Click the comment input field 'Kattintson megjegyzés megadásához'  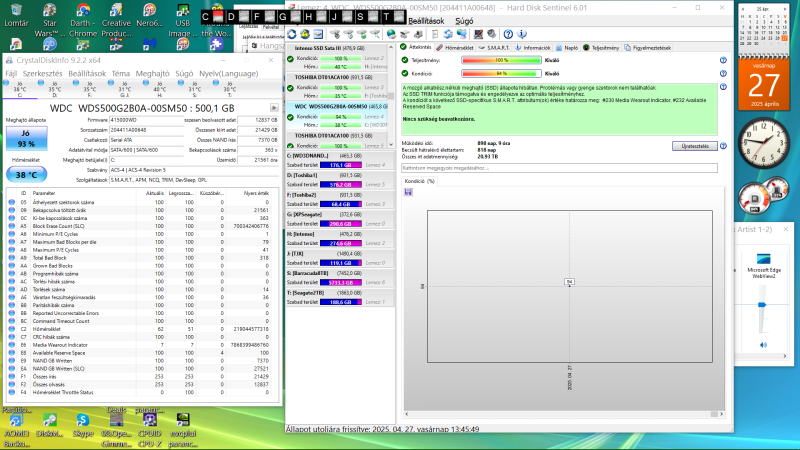tap(559, 168)
